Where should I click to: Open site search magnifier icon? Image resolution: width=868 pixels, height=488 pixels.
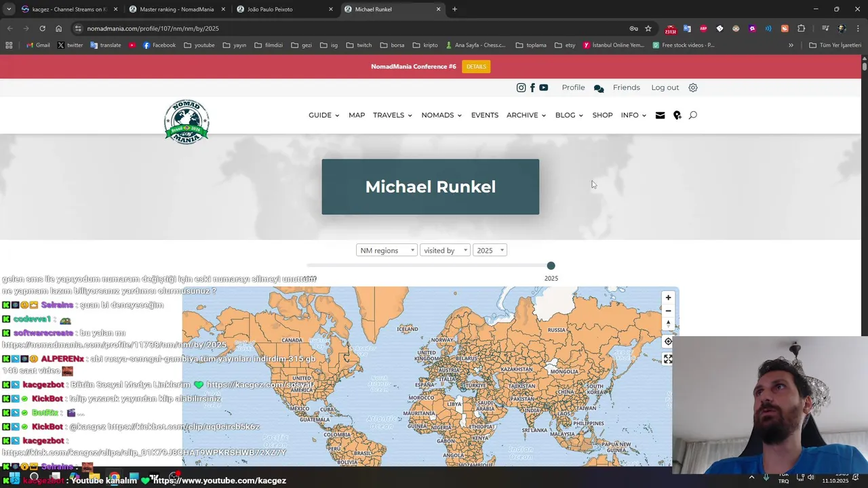tap(692, 115)
